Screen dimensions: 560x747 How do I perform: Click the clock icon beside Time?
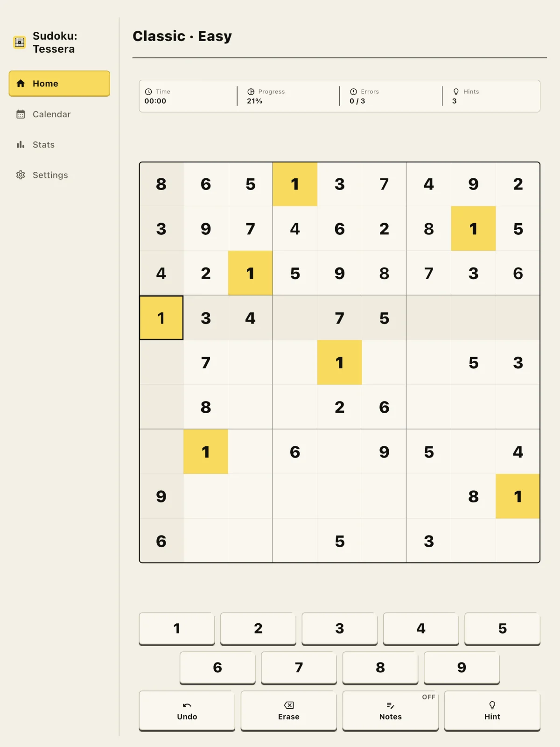(148, 92)
